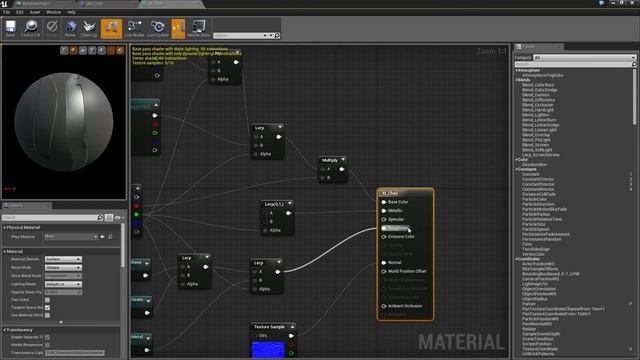The width and height of the screenshot is (640, 360).
Task: Click the Base Color input pin
Action: point(384,202)
